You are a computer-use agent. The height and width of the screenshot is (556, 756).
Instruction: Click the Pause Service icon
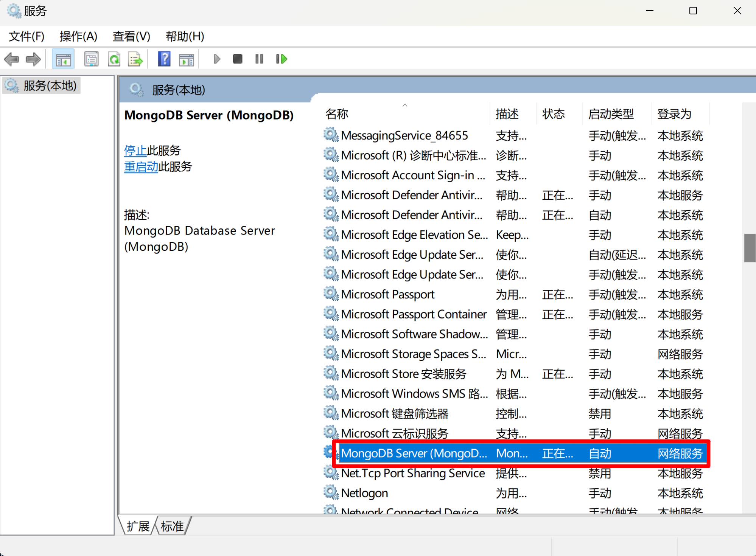pos(259,59)
